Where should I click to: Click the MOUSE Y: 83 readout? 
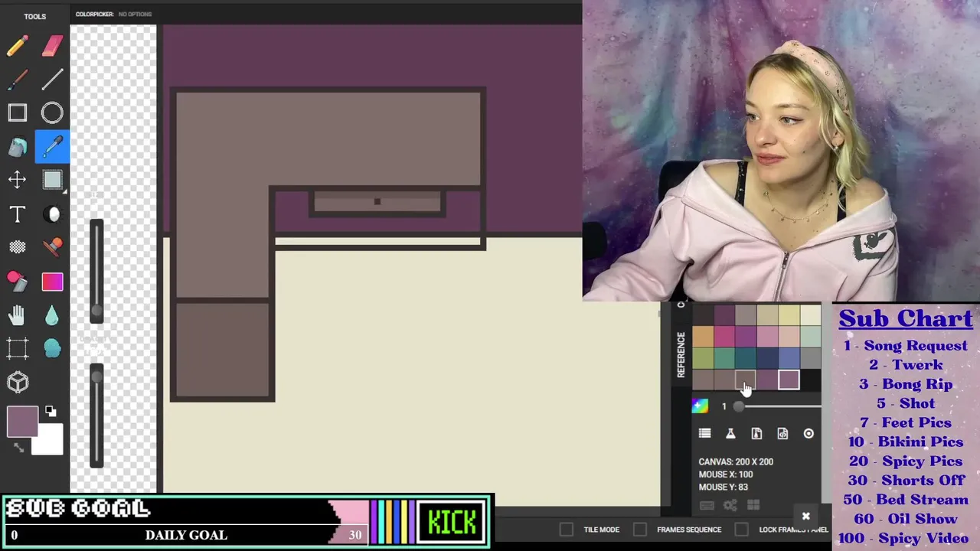[723, 487]
